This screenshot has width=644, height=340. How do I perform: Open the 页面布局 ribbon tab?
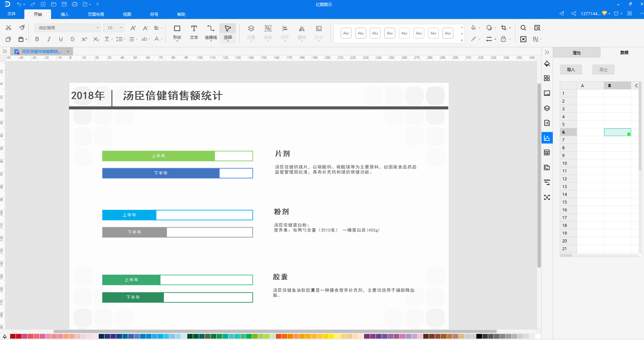[96, 14]
